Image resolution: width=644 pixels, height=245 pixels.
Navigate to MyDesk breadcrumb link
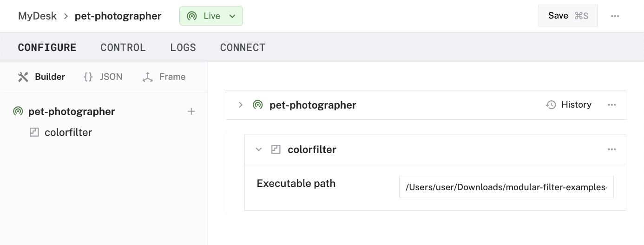pyautogui.click(x=37, y=16)
